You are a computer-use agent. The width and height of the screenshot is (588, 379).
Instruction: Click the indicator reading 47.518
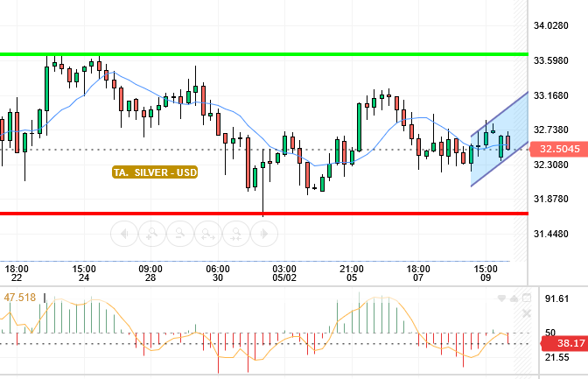point(20,298)
